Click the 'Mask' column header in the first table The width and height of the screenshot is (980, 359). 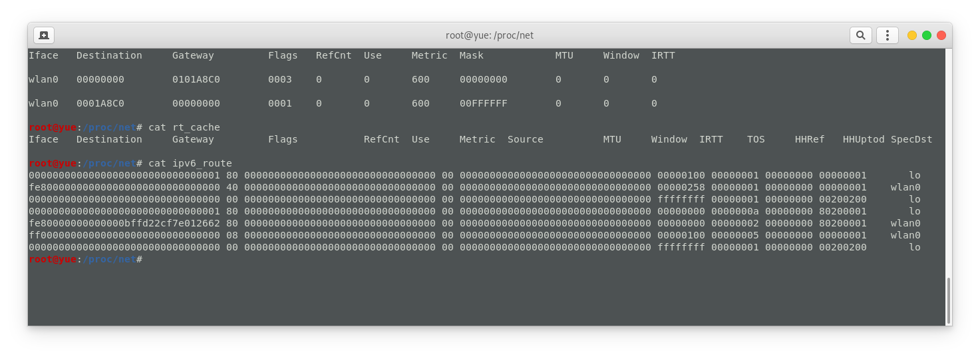[x=472, y=55]
